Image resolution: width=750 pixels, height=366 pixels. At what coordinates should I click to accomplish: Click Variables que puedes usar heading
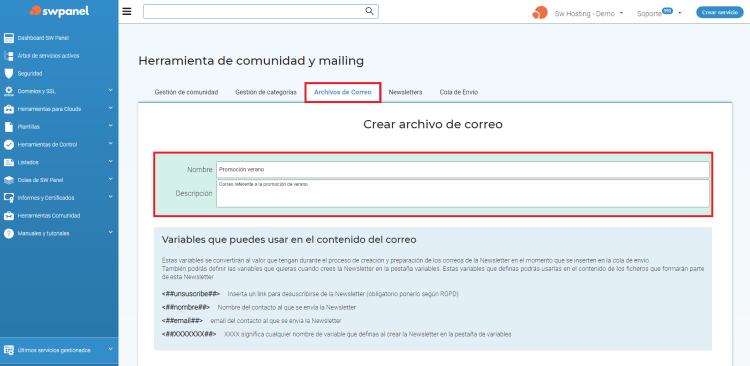289,240
